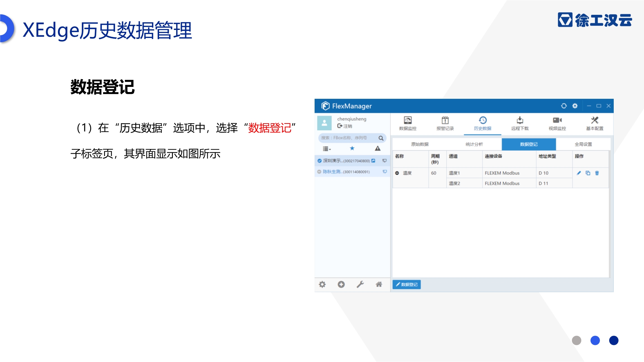
Task: Click the search magnifier icon
Action: [x=381, y=138]
